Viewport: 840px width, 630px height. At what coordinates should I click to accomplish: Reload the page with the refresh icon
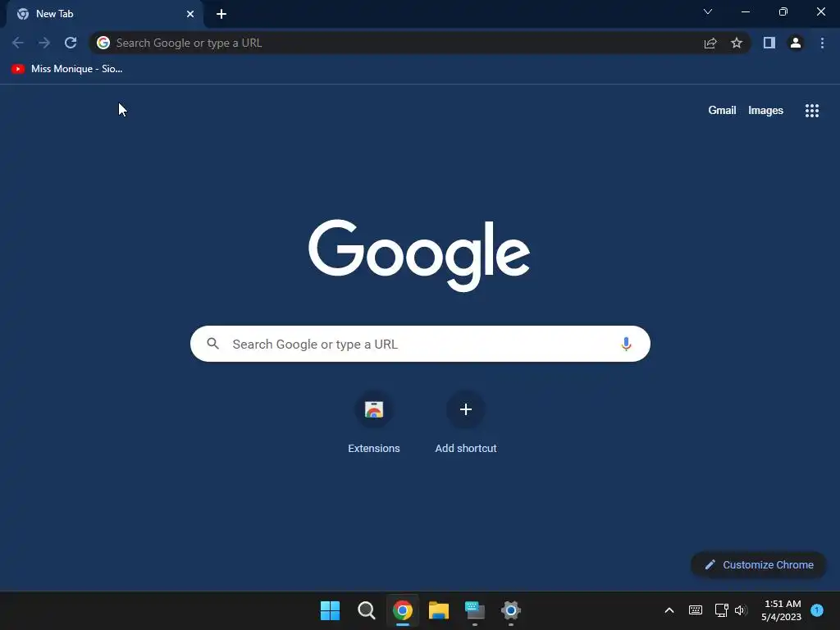(71, 43)
